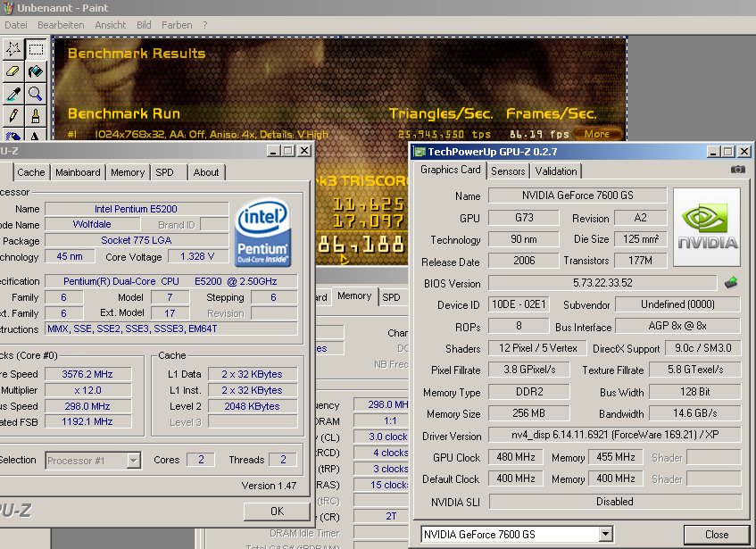Click the Threads count field showing 2

[x=283, y=460]
